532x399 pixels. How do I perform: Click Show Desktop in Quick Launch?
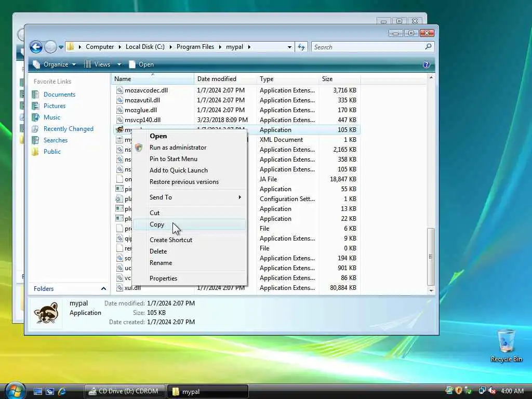tap(37, 391)
